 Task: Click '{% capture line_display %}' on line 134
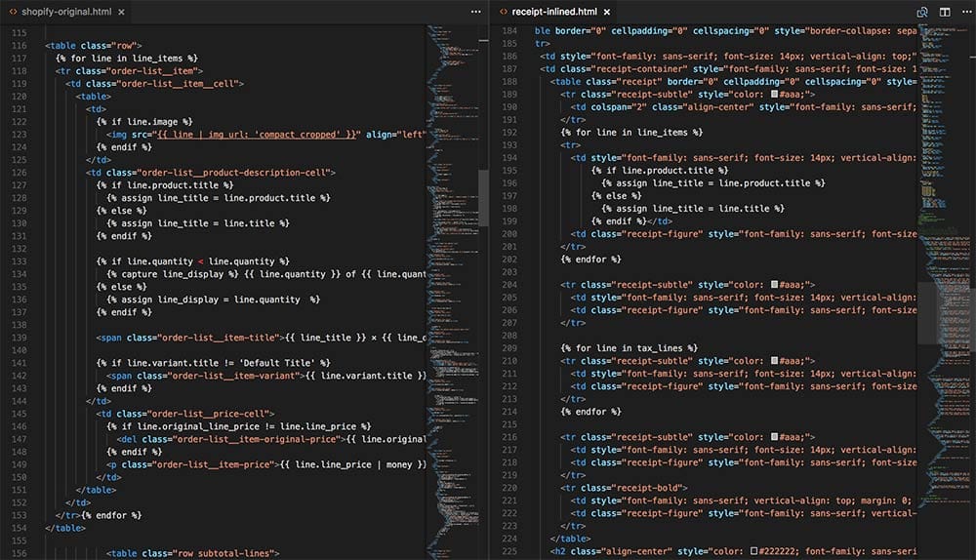pyautogui.click(x=173, y=274)
